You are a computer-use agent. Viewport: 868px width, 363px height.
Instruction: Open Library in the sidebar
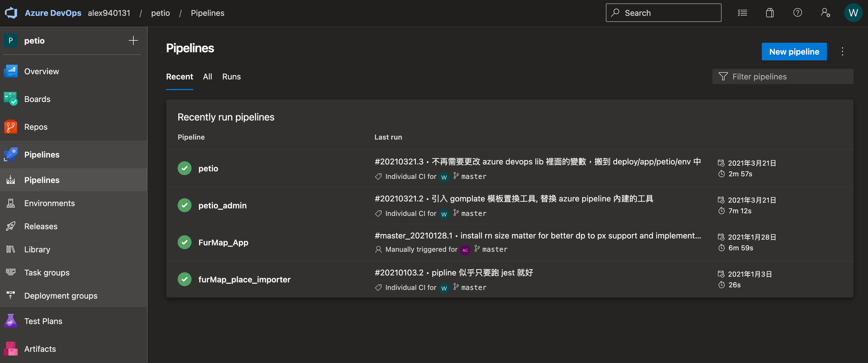tap(74, 249)
